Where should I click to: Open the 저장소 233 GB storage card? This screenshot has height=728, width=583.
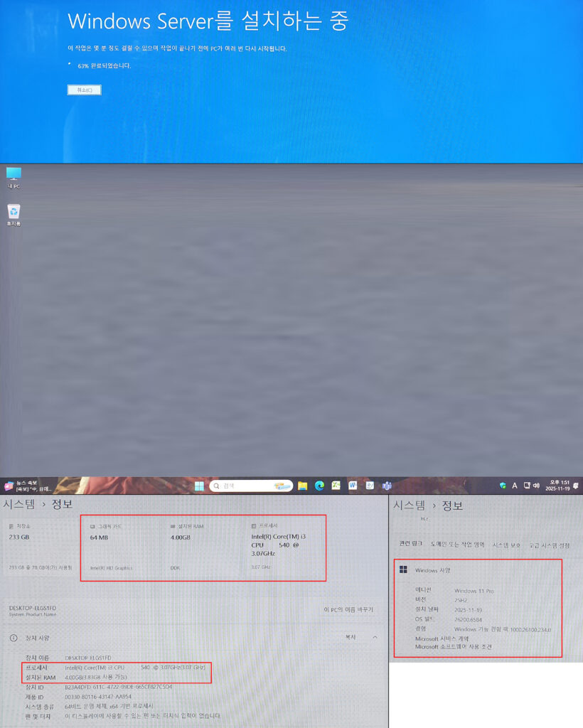[41, 547]
